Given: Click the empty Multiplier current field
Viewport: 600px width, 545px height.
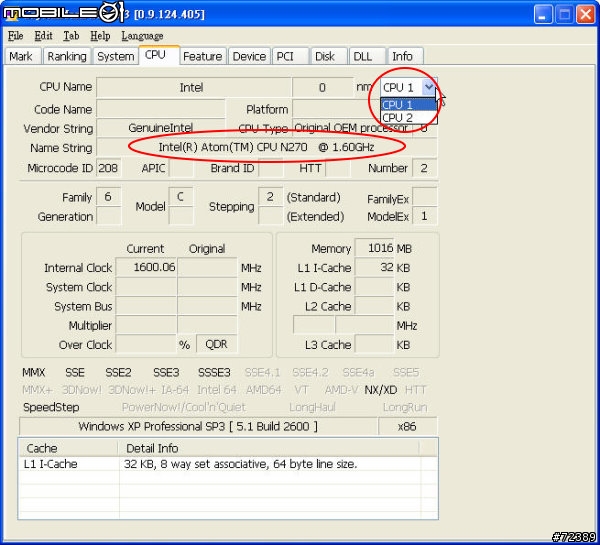Looking at the screenshot, I should pos(146,325).
